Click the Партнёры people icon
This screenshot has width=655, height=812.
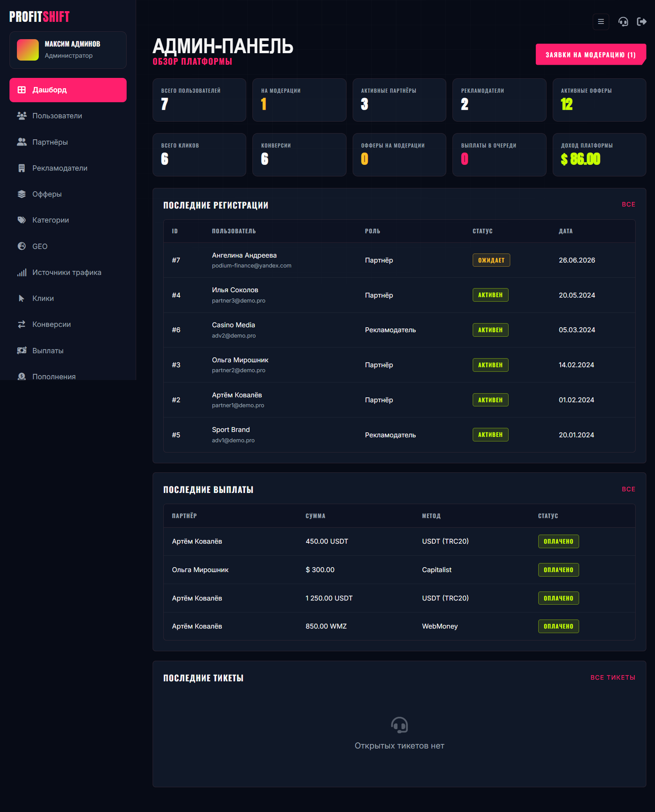(x=22, y=142)
